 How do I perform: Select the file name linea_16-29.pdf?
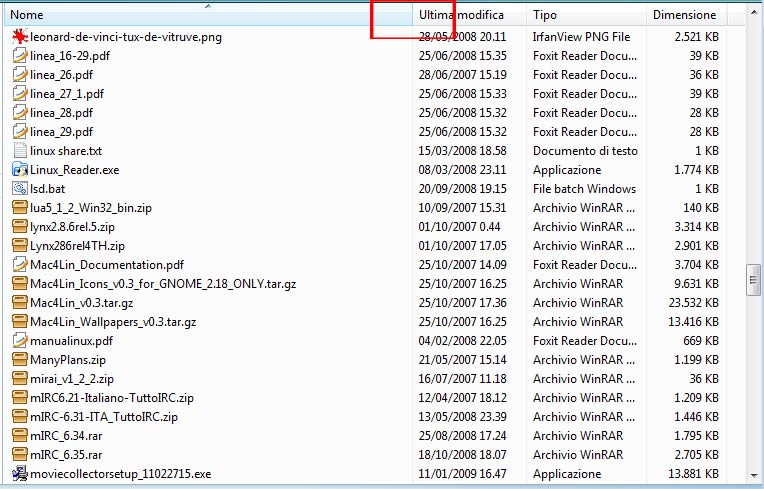coord(70,56)
